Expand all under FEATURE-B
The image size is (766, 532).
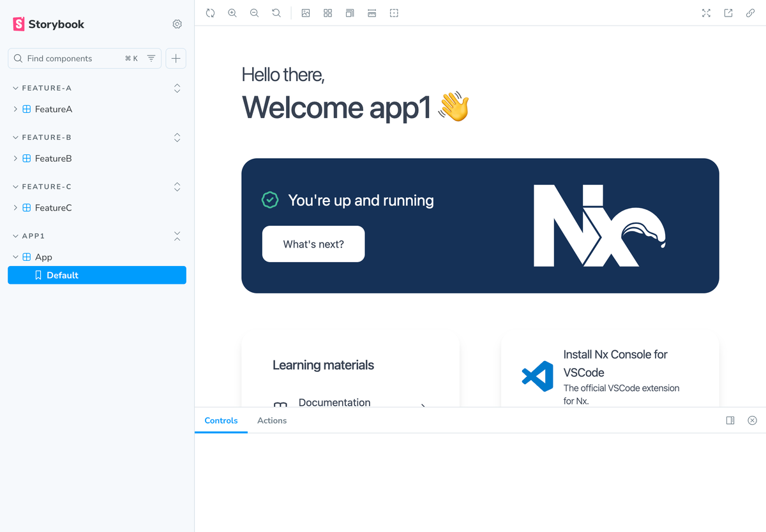click(x=177, y=137)
